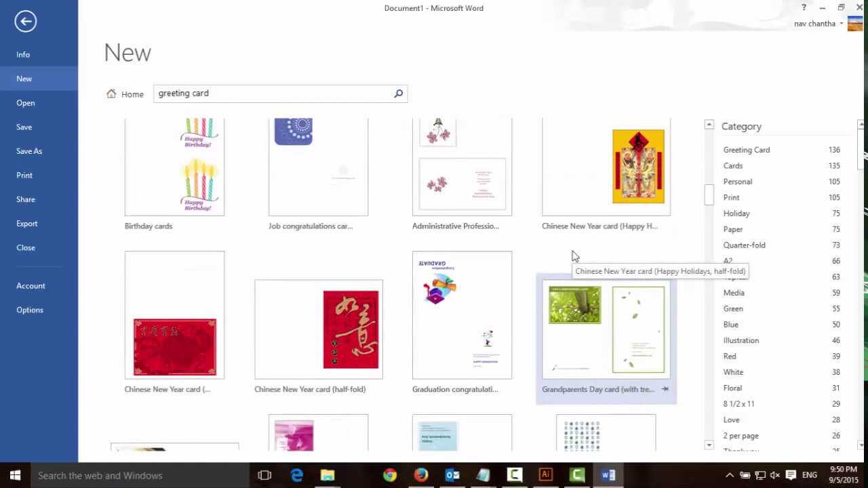Filter by Quarter-fold category
Image resolution: width=868 pixels, height=488 pixels.
point(781,245)
